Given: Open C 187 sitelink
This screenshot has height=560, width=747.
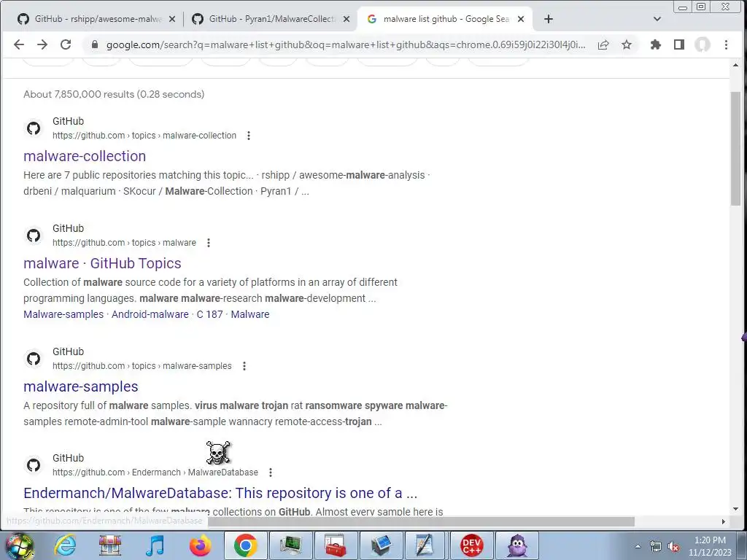Looking at the screenshot, I should [209, 314].
